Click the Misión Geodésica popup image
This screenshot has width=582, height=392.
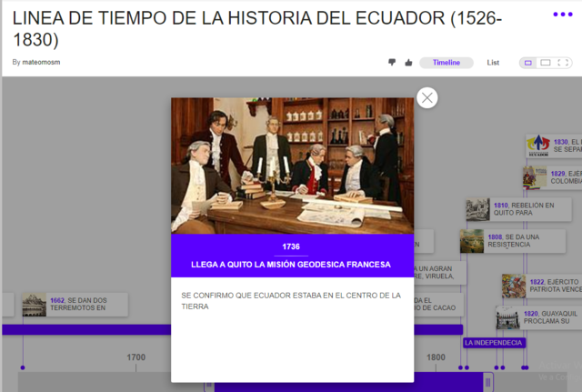[292, 166]
